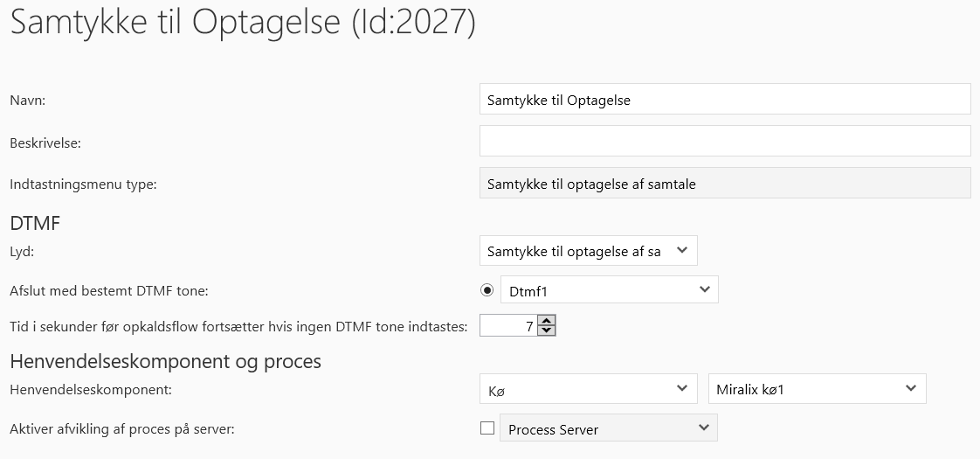Click the Navn text field
Viewport: 980px width, 459px height.
click(724, 100)
